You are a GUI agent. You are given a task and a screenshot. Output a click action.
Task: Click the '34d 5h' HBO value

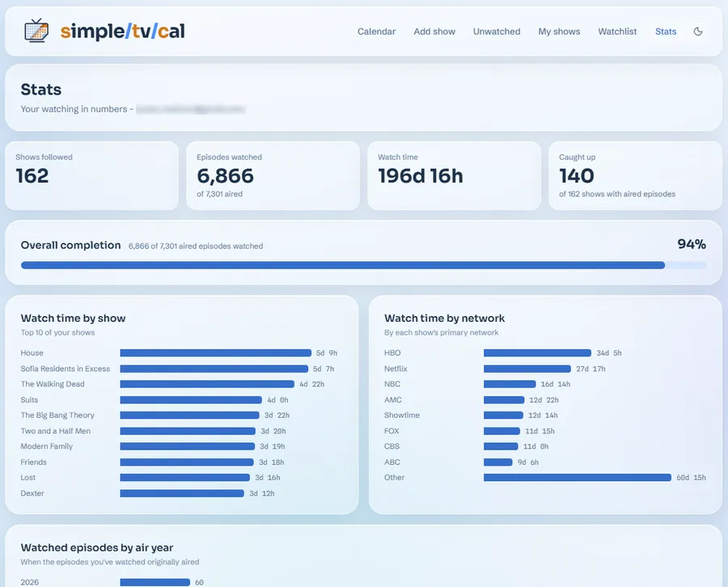(608, 353)
